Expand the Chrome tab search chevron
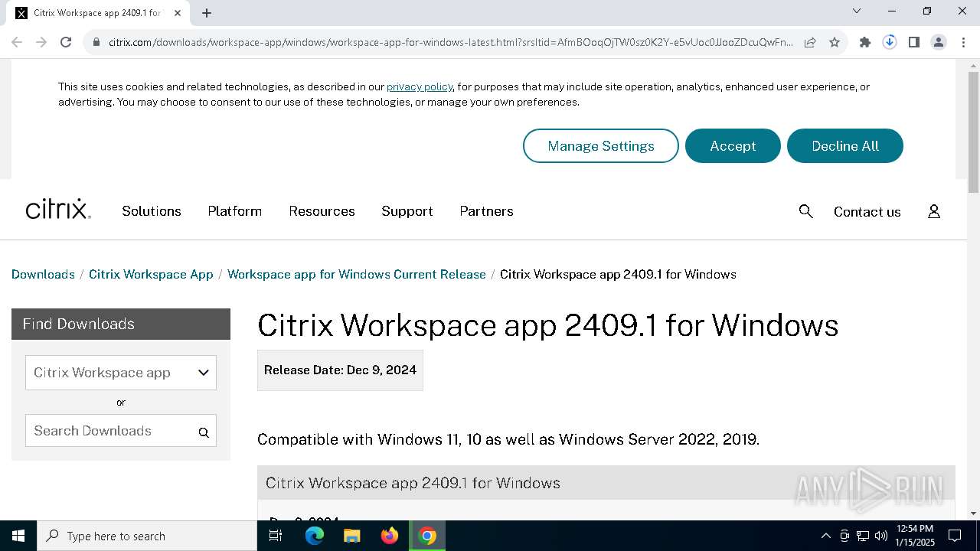 (x=857, y=11)
